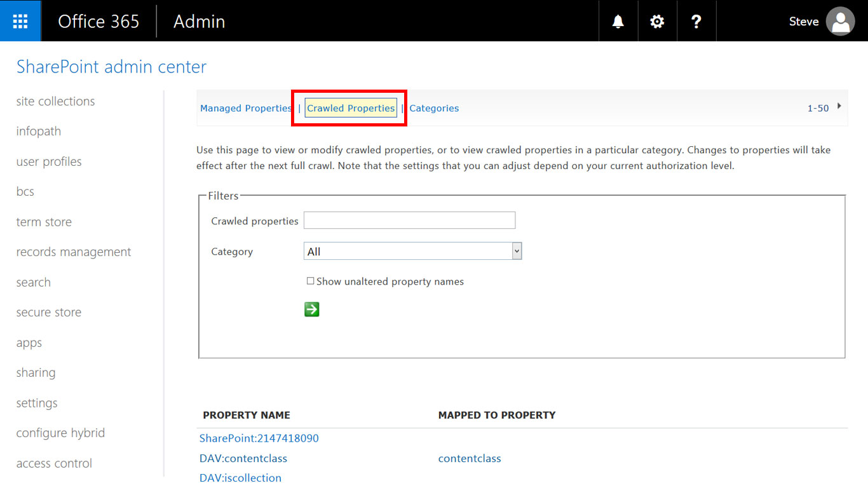Select the Crawled Properties tab
Viewport: 868px width, 488px height.
tap(351, 108)
